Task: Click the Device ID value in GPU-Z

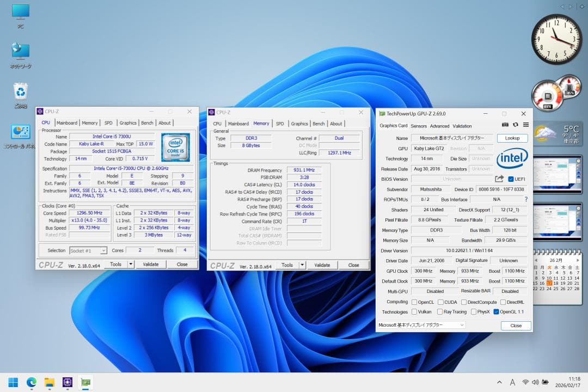Action: (501, 189)
